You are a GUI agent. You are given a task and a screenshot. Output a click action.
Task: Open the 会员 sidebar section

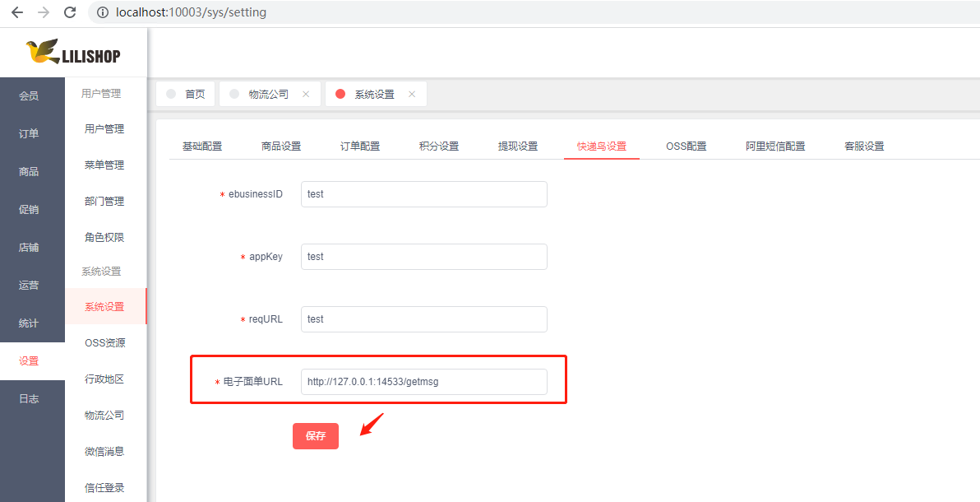pos(33,95)
